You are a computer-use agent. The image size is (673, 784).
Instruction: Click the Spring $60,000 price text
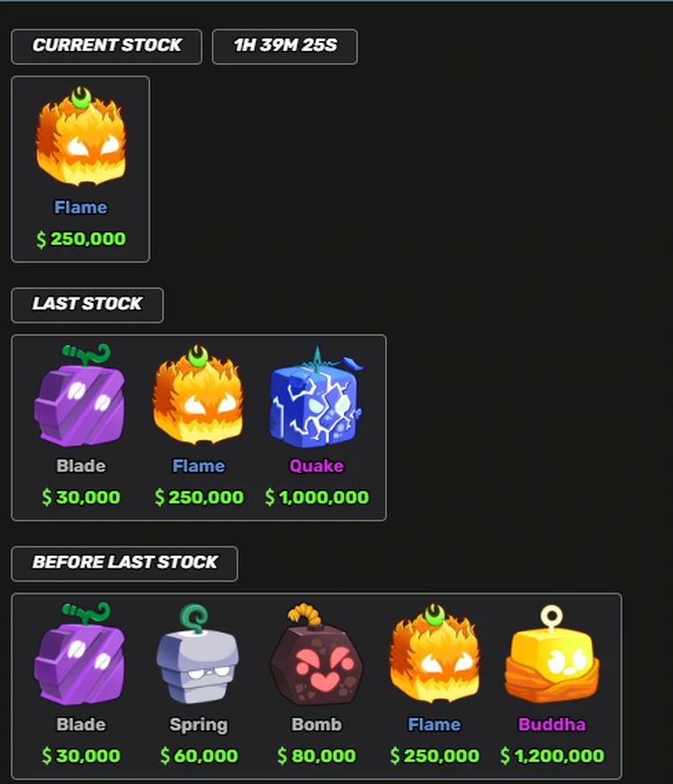199,755
